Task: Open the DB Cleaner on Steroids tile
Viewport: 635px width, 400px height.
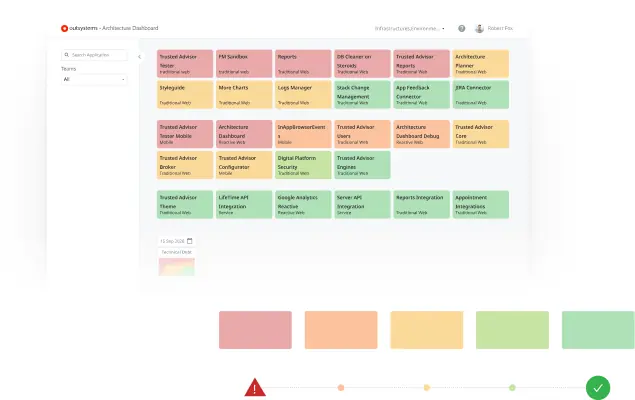Action: pyautogui.click(x=362, y=64)
